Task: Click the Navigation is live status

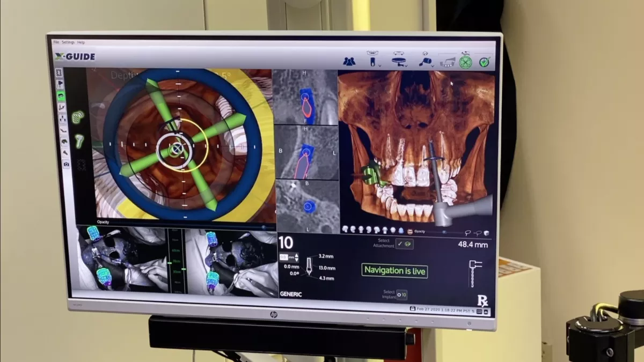Action: [394, 271]
